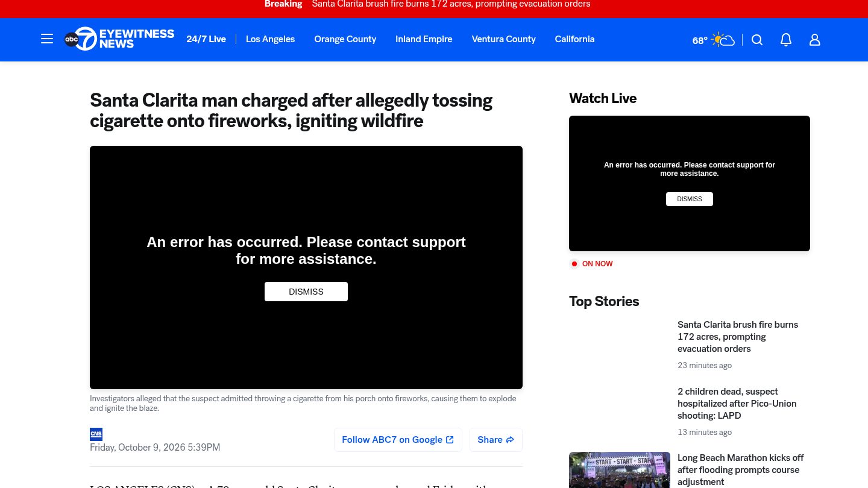Open the hamburger navigation menu
The height and width of the screenshot is (488, 868).
47,39
